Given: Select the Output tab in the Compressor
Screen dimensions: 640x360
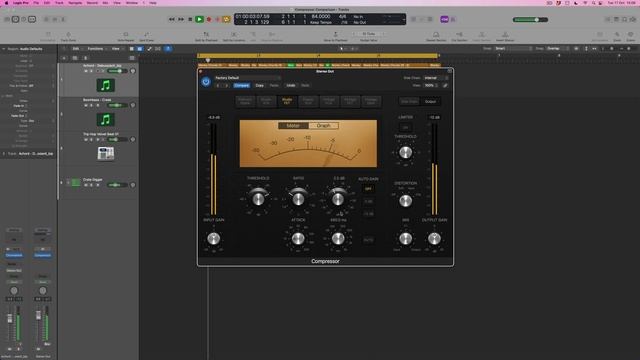Looking at the screenshot, I should coord(431,101).
